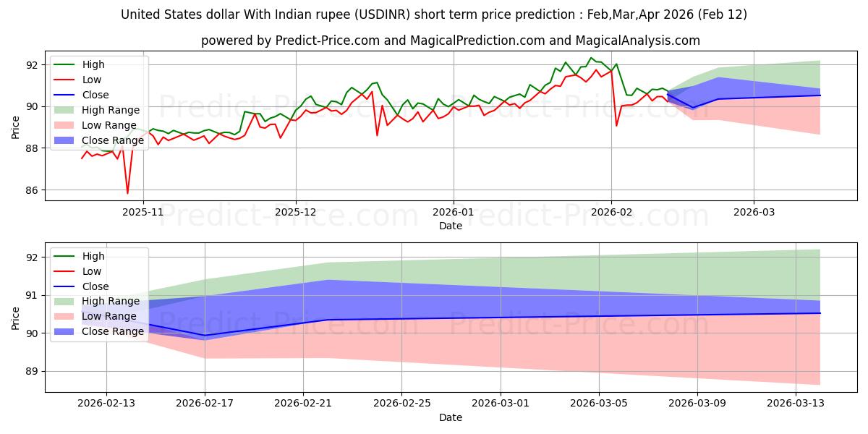Select the 2026-01 x-axis tick label
The image size is (868, 434).
click(x=454, y=213)
